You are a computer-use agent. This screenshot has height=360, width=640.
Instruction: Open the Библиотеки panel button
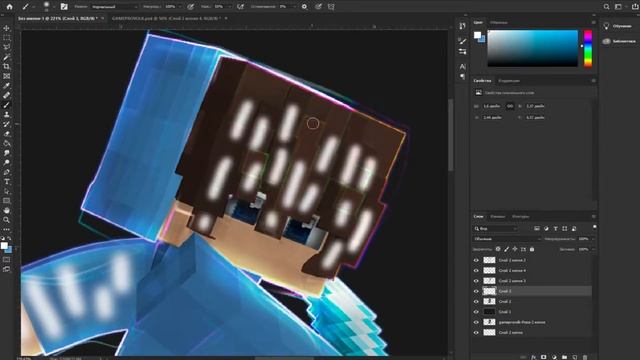[x=619, y=41]
